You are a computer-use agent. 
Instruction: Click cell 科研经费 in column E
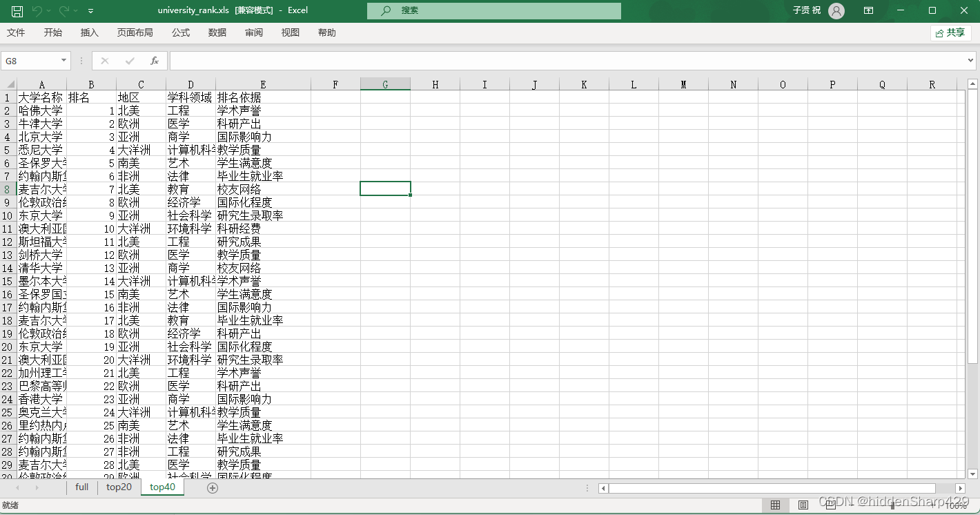coord(263,229)
